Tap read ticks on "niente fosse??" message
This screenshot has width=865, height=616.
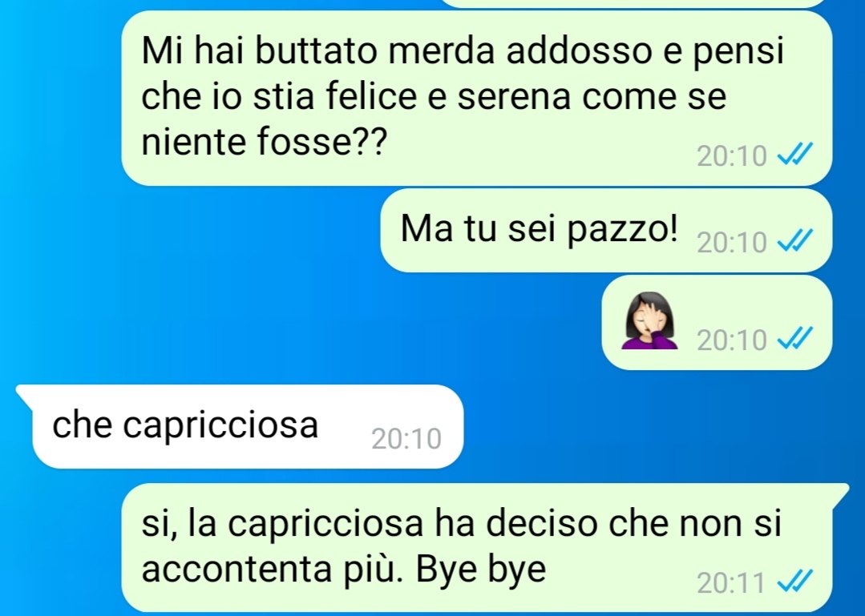click(795, 154)
